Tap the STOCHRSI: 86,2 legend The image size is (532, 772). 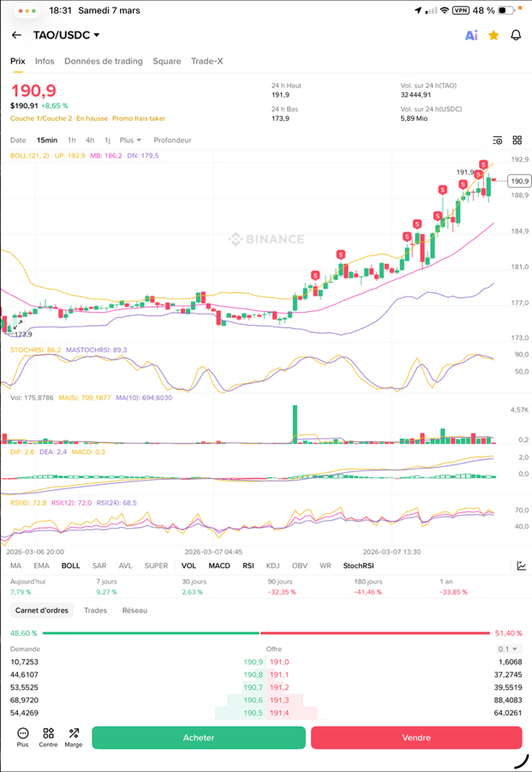point(36,350)
